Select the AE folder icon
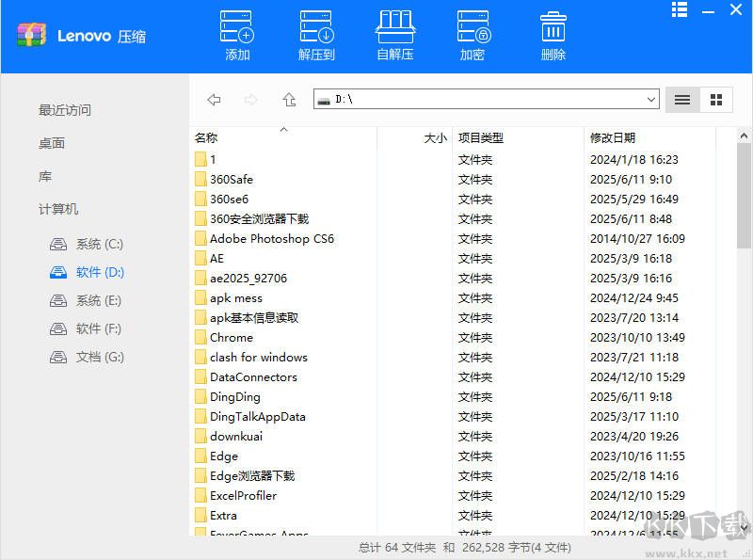This screenshot has width=753, height=560. click(x=200, y=259)
